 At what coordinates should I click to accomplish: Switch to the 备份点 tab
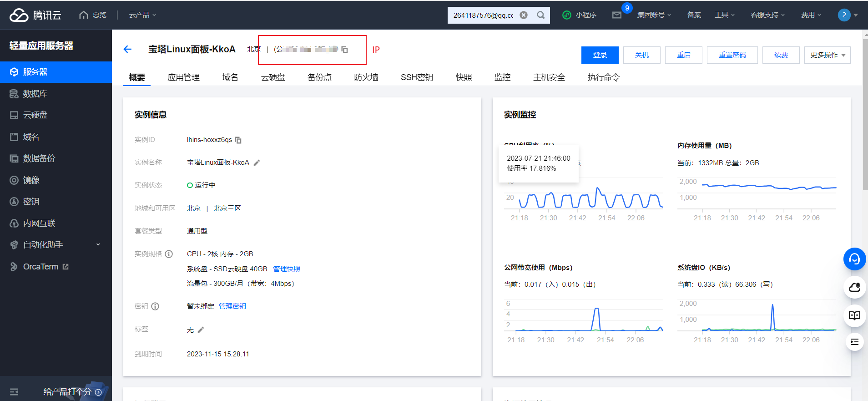(x=319, y=77)
